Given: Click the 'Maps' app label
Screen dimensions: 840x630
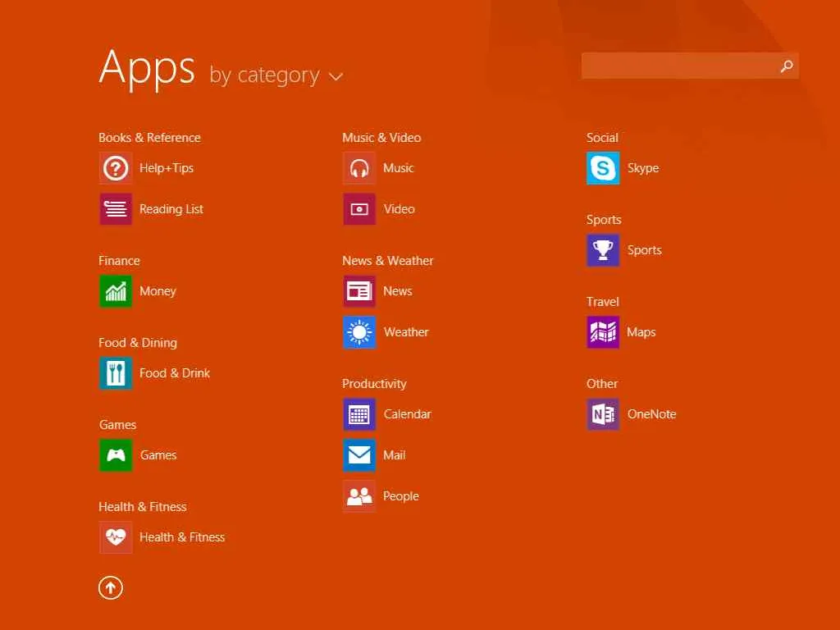Looking at the screenshot, I should pos(641,333).
